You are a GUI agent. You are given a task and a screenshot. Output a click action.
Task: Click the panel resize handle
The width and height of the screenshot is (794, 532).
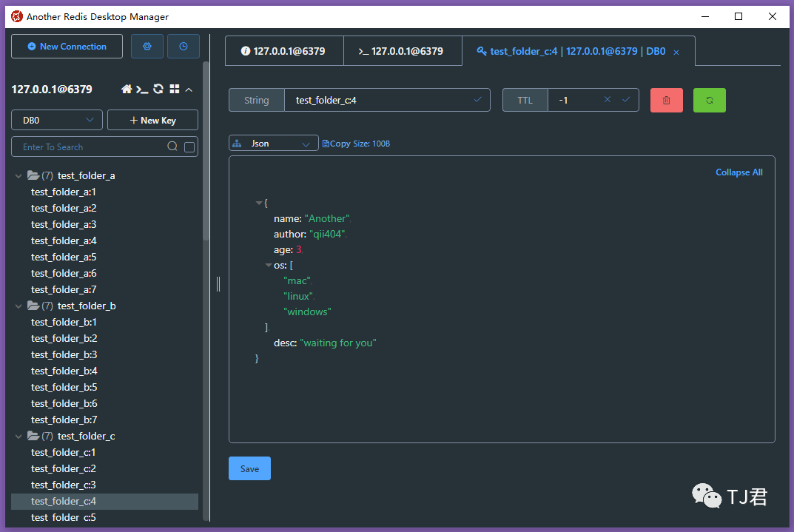218,283
